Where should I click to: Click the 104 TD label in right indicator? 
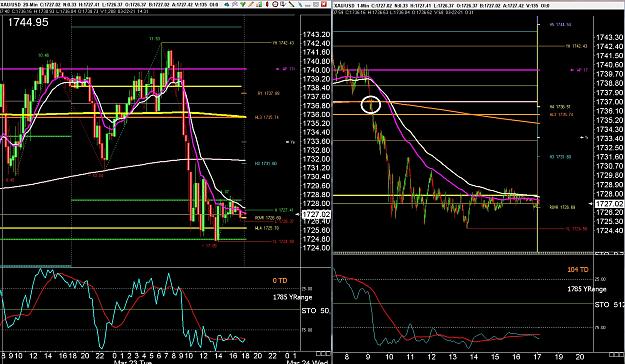(578, 270)
